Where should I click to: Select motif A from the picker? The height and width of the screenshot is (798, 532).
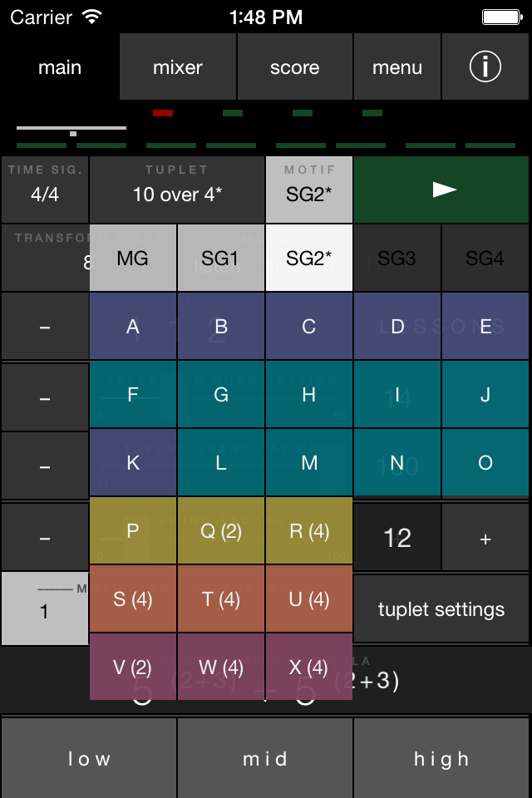pos(132,328)
